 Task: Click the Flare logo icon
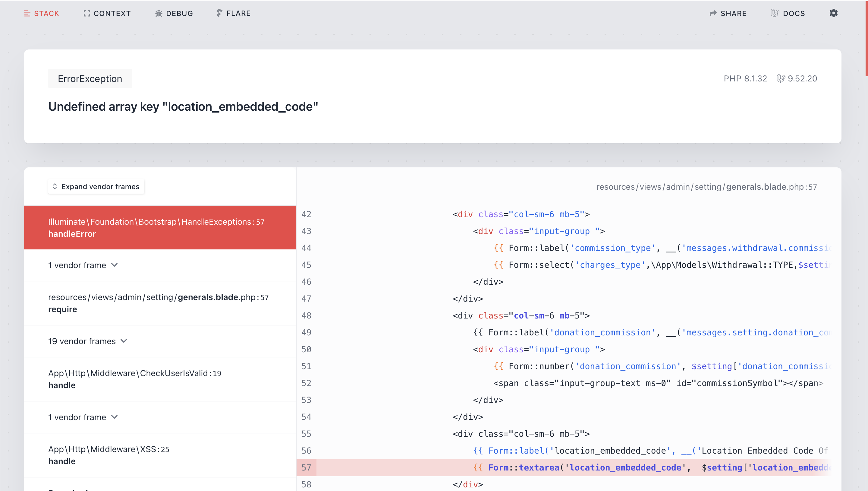tap(219, 13)
